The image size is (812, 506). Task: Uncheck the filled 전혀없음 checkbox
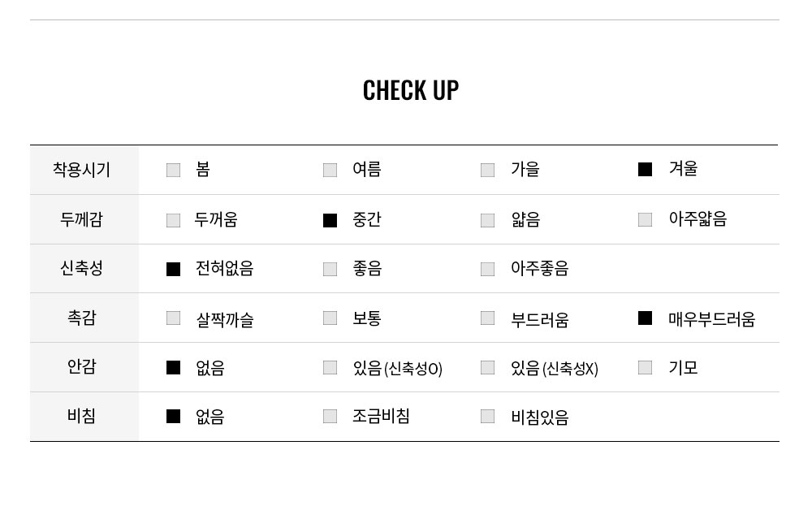pyautogui.click(x=173, y=270)
